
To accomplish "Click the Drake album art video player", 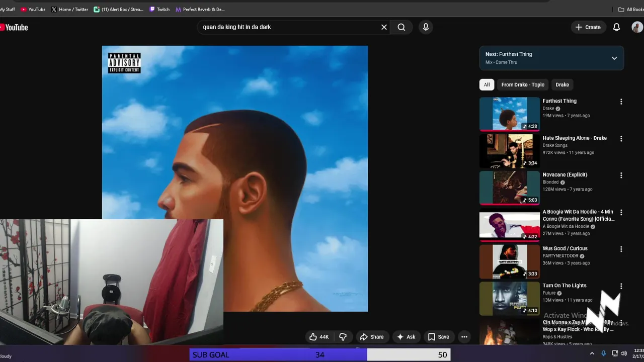I will pos(235,178).
